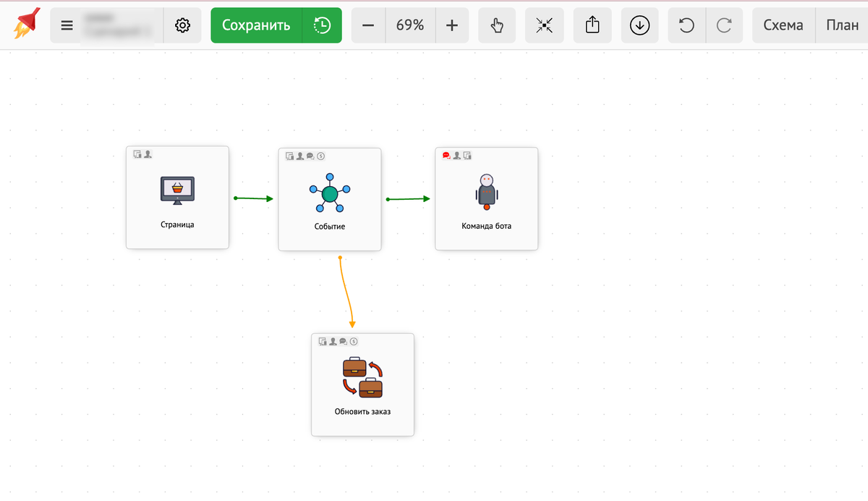
Task: Click the devices badge on Команда бота
Action: coord(467,155)
